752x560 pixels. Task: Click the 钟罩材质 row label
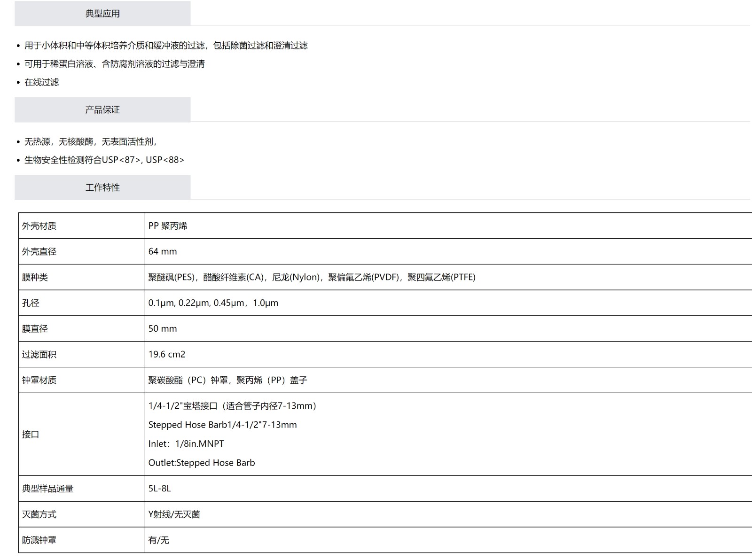39,380
